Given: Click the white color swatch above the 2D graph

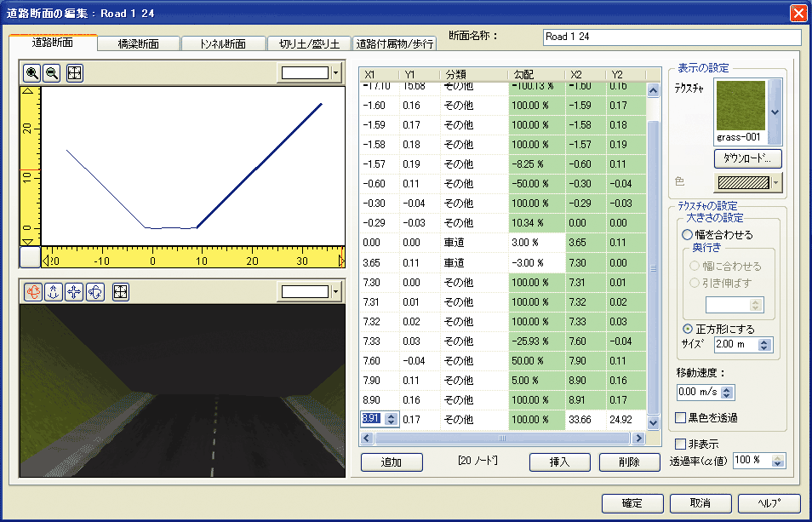Looking at the screenshot, I should (305, 73).
